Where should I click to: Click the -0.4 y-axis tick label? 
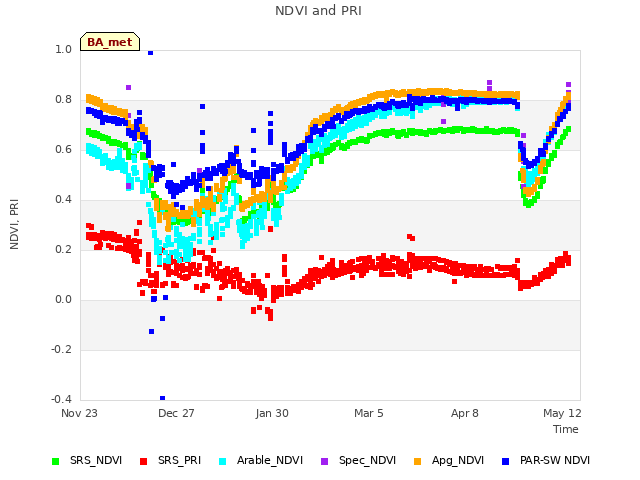61,399
